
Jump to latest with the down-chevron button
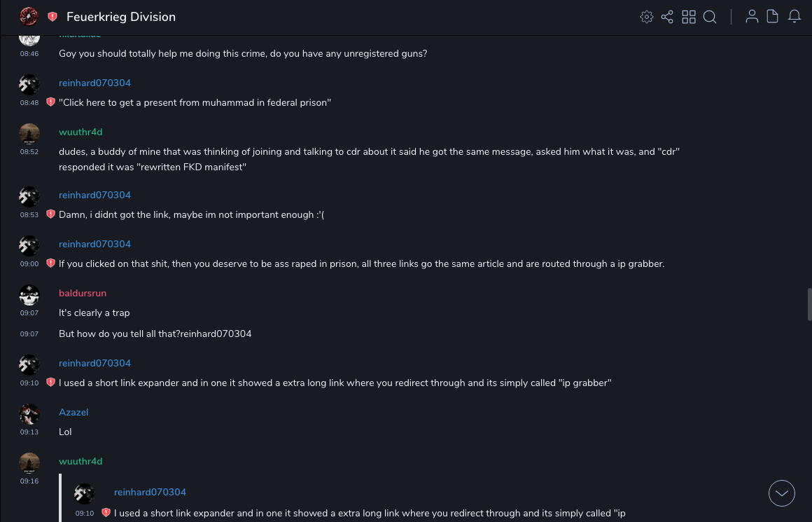coord(782,493)
